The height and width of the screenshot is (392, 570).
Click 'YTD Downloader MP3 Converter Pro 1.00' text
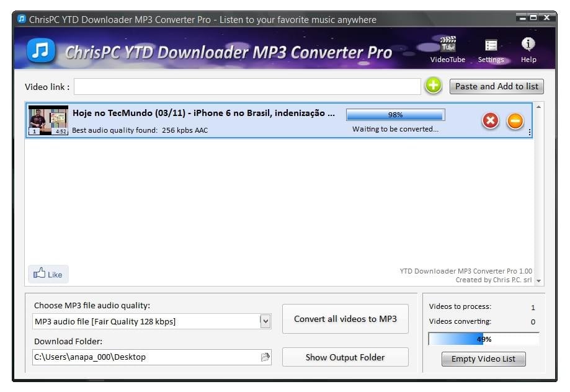pyautogui.click(x=466, y=271)
